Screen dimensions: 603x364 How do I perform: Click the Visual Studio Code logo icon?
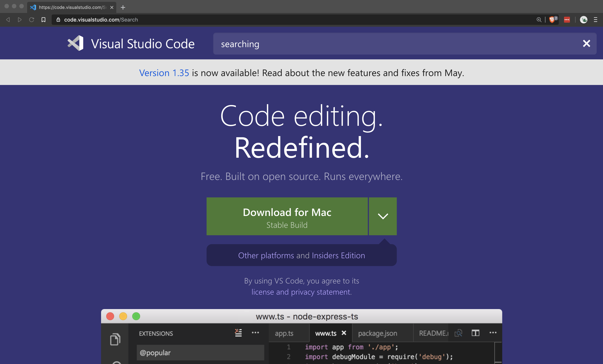coord(75,43)
